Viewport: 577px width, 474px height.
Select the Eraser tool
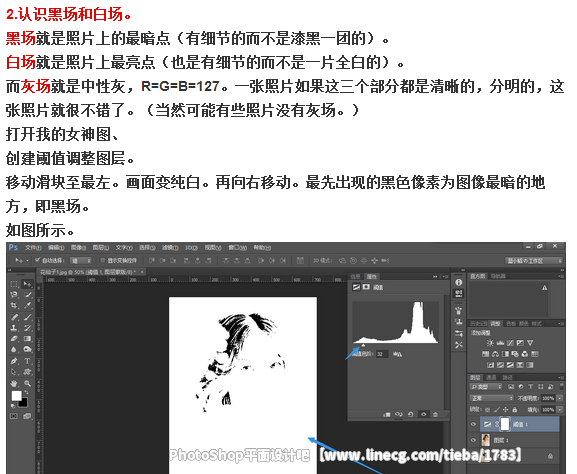click(14, 338)
